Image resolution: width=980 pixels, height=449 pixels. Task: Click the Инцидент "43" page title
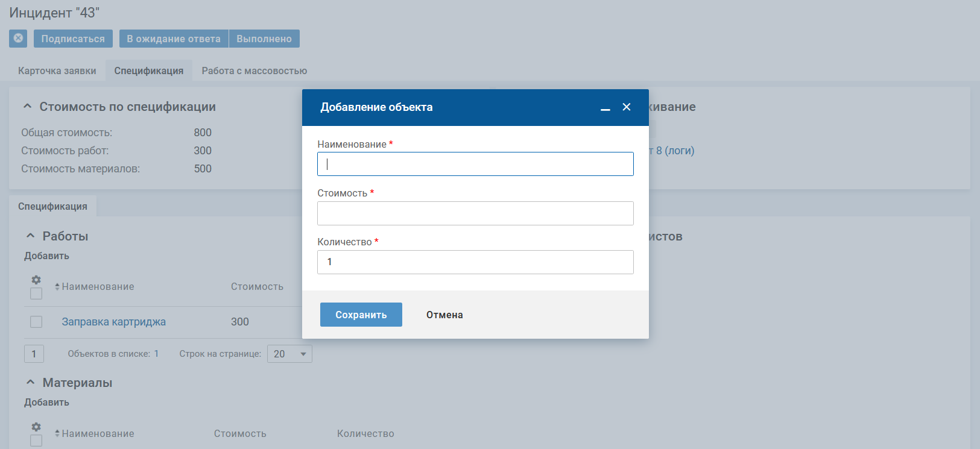click(x=54, y=13)
